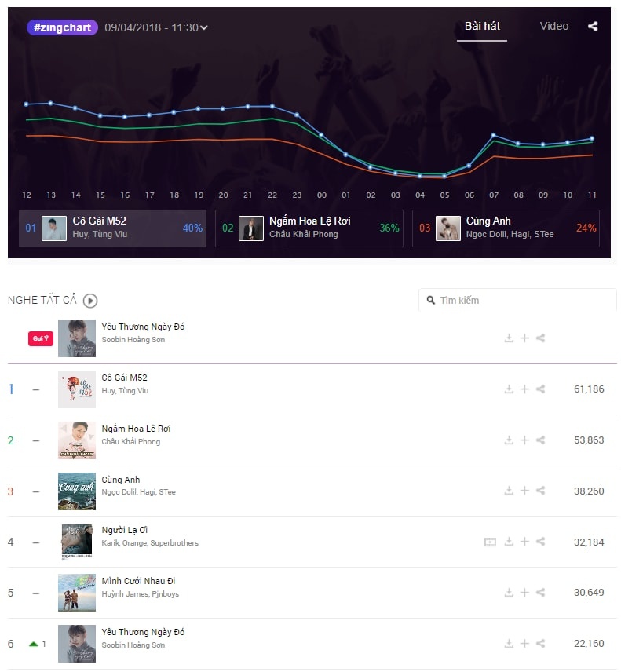Watch video of Người Lạ Ơi
Image resolution: width=621 pixels, height=672 pixels.
(x=489, y=542)
